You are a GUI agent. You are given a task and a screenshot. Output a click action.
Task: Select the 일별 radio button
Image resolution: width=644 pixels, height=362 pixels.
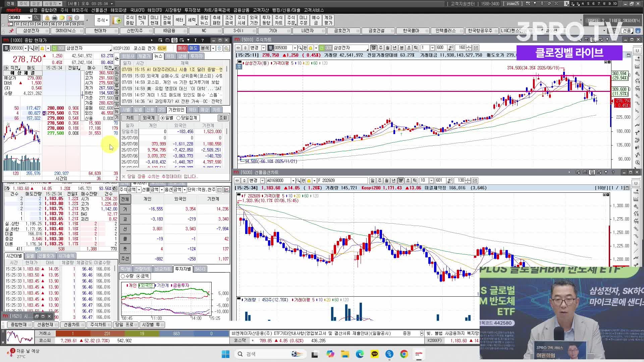163,118
